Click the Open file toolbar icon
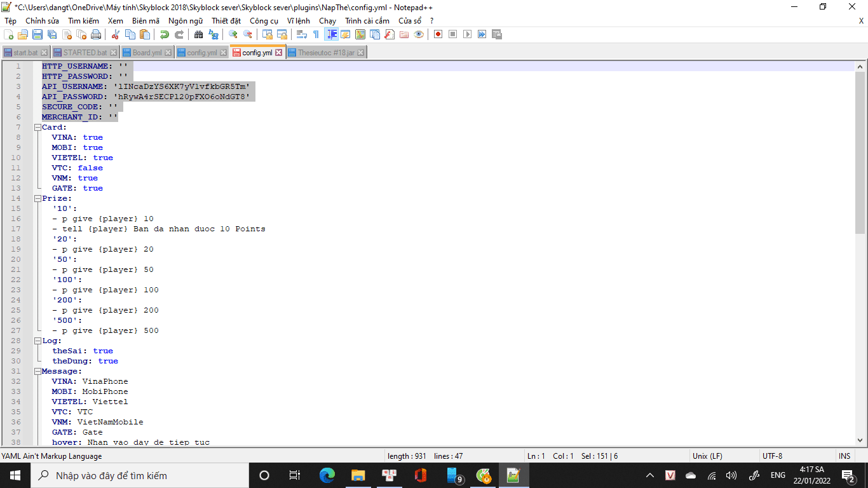The width and height of the screenshot is (868, 488). tap(23, 34)
